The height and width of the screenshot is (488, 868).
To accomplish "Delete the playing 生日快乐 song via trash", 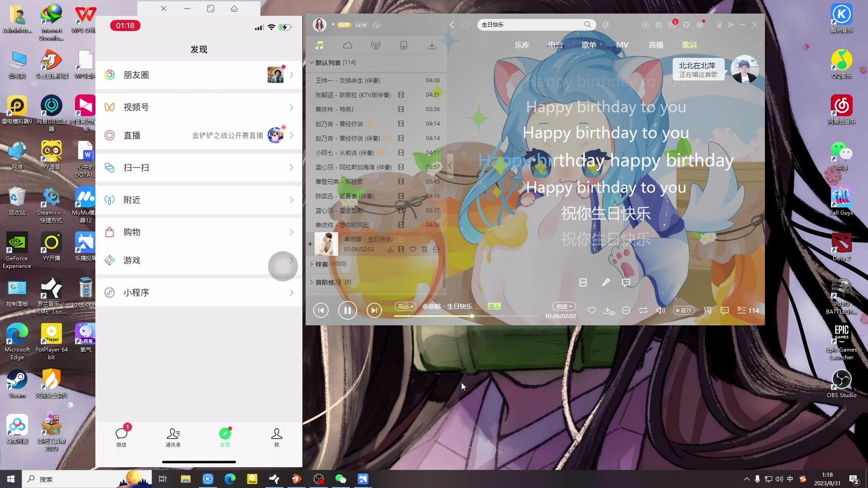I will coord(424,249).
